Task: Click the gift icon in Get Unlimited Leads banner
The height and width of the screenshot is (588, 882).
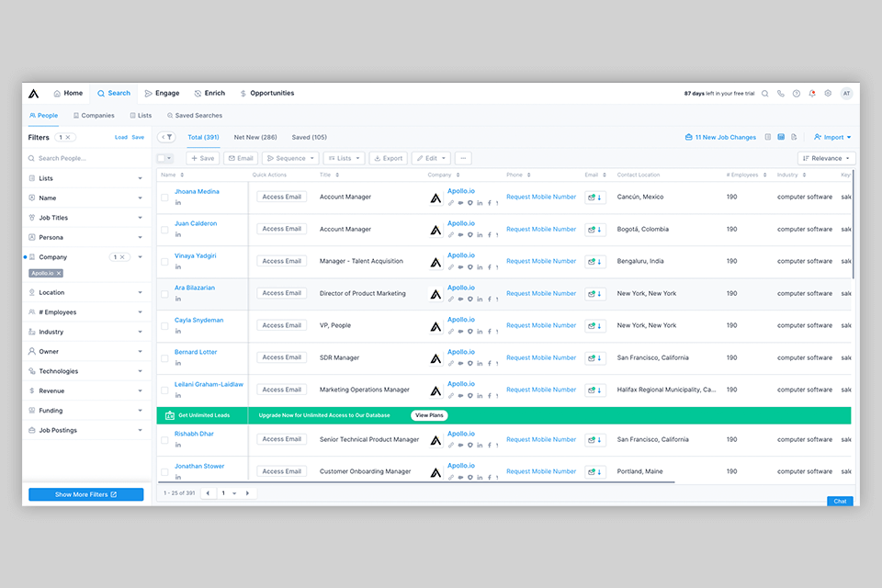Action: tap(170, 415)
